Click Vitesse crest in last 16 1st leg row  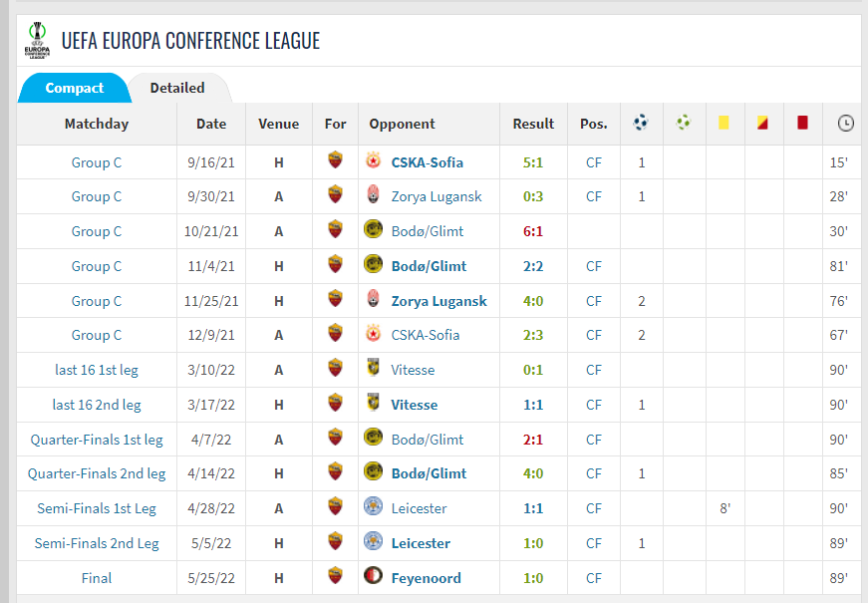tap(374, 370)
